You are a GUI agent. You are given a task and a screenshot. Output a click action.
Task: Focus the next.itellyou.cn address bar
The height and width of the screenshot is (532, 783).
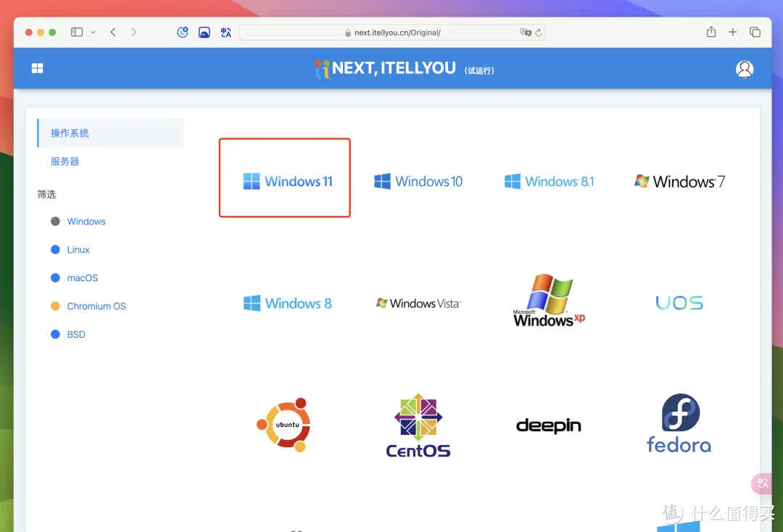392,33
